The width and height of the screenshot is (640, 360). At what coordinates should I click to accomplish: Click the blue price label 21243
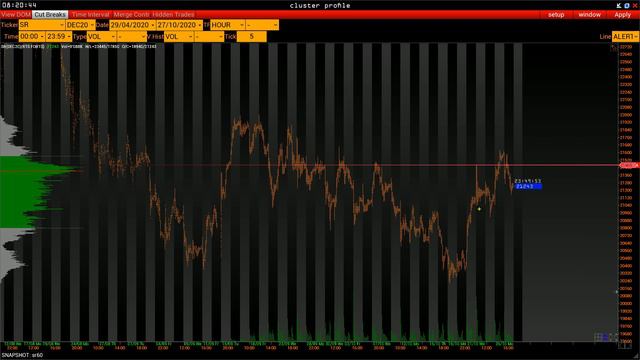point(528,186)
